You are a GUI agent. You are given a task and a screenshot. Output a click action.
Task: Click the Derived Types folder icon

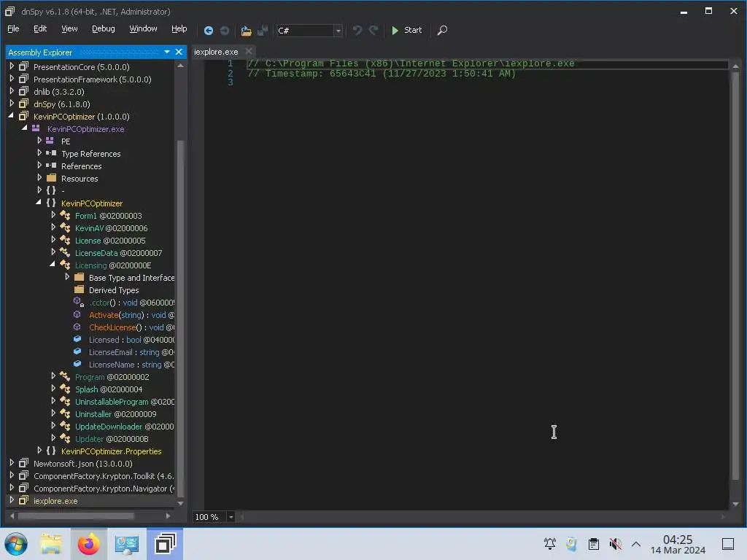click(x=79, y=289)
